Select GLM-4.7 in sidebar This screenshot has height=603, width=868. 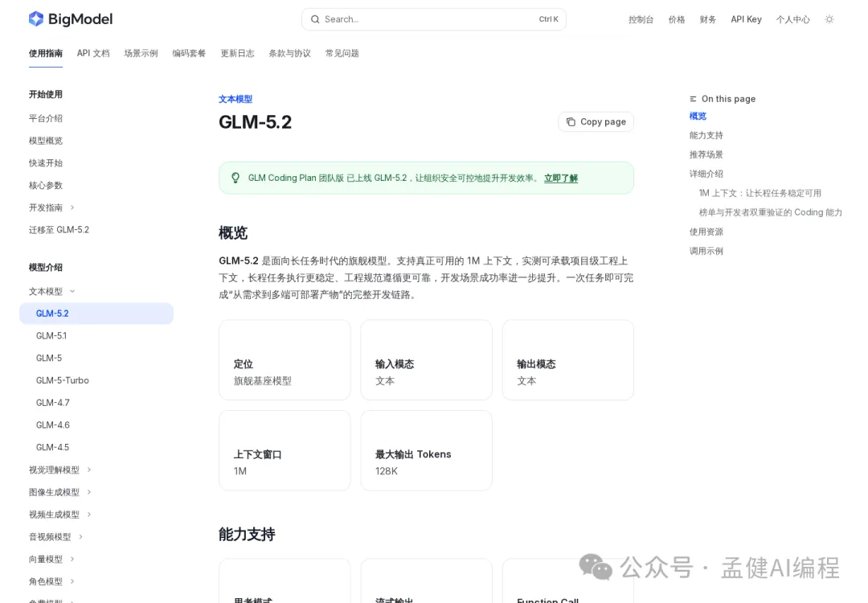click(52, 403)
